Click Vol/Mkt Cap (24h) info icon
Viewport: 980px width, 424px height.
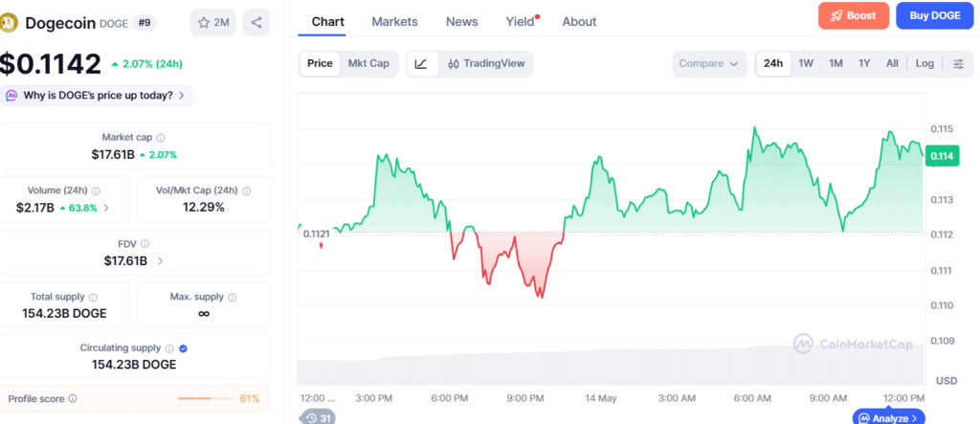[x=246, y=190]
